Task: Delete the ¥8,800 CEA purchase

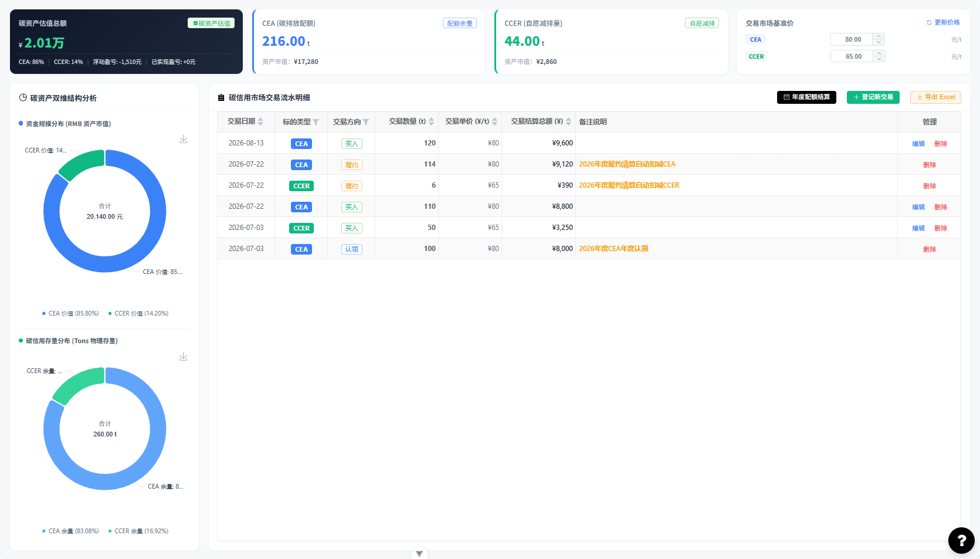Action: pyautogui.click(x=941, y=207)
